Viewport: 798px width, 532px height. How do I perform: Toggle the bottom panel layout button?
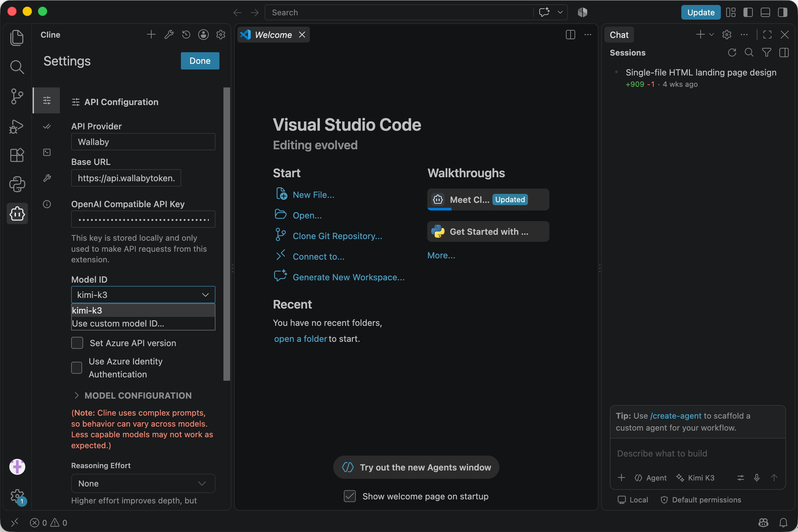pyautogui.click(x=765, y=13)
